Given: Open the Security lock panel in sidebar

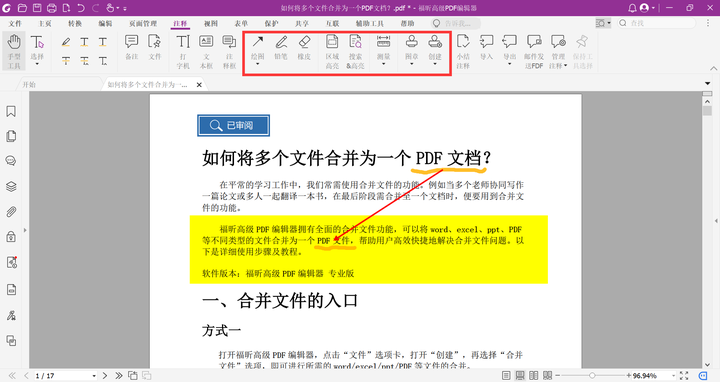Looking at the screenshot, I should pos(11,237).
